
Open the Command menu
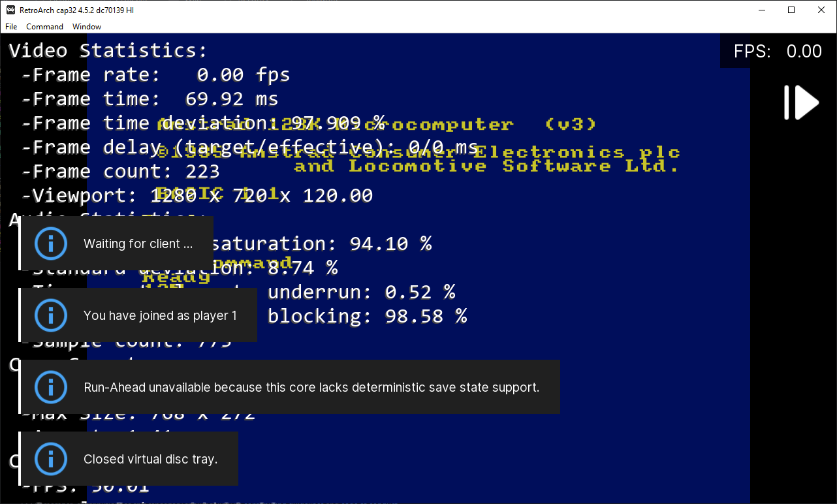pyautogui.click(x=44, y=27)
